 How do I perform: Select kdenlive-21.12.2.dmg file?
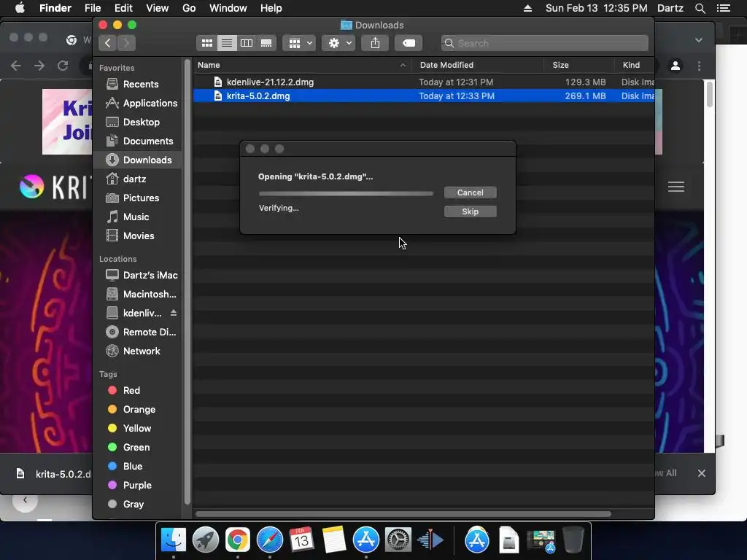coord(424,82)
